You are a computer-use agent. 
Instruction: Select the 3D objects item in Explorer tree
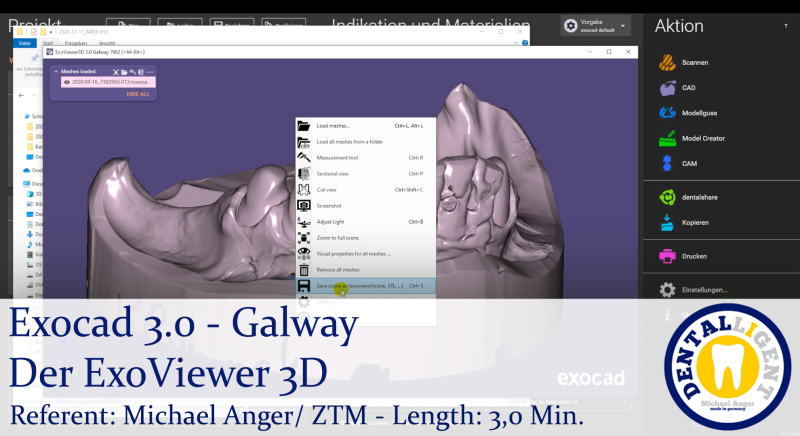(35, 194)
